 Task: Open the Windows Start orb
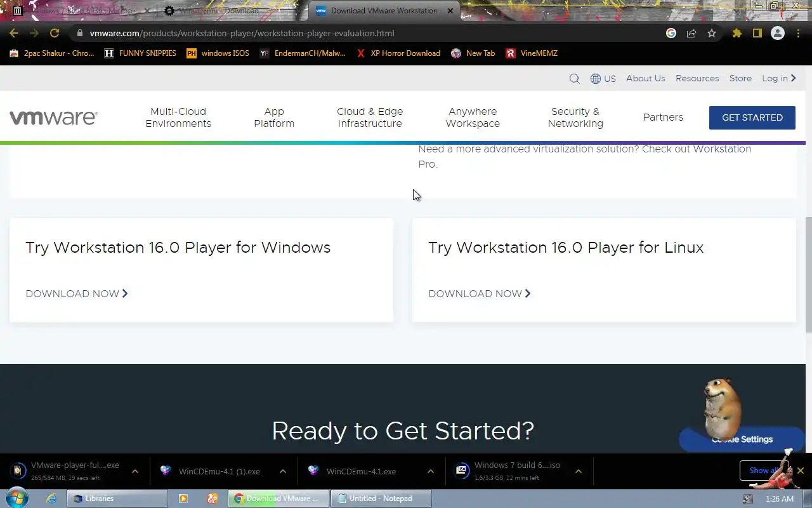(16, 498)
